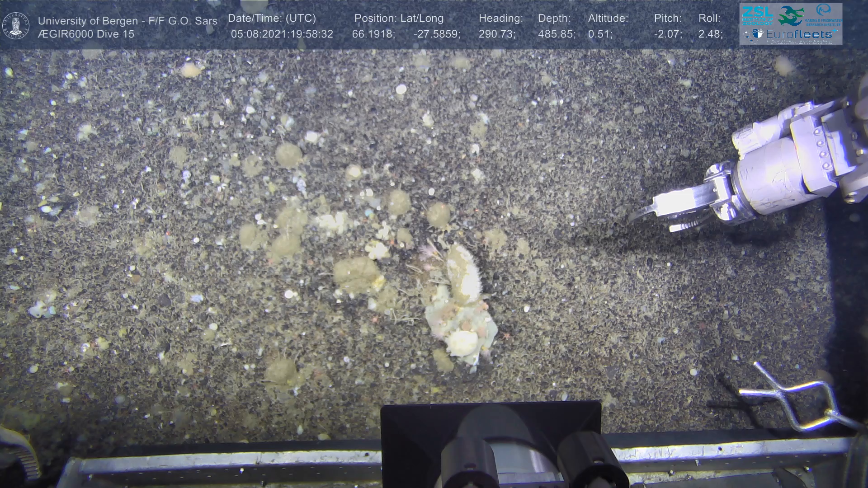Click the Altitude value 0.51

[599, 34]
